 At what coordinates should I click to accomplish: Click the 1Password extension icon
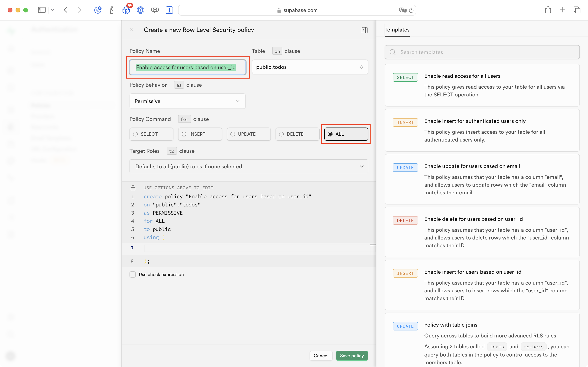[141, 10]
